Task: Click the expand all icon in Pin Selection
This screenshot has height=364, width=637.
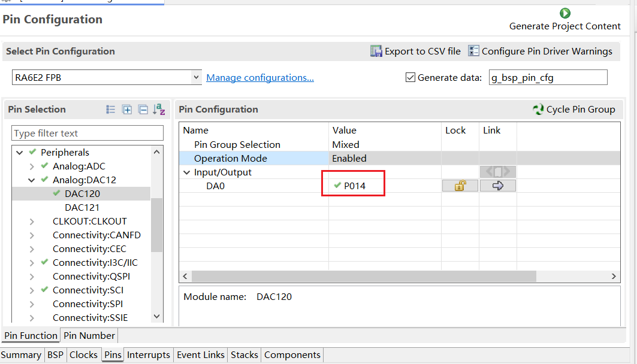Action: click(127, 110)
